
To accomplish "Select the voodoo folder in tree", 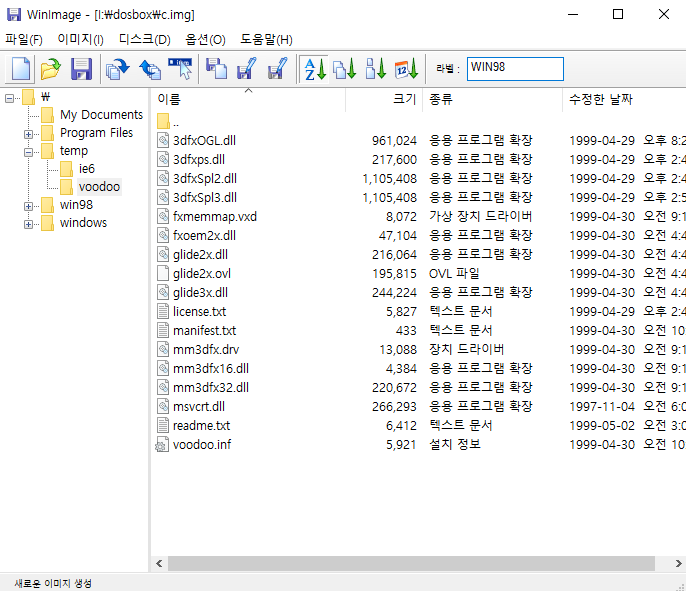I will [x=99, y=187].
